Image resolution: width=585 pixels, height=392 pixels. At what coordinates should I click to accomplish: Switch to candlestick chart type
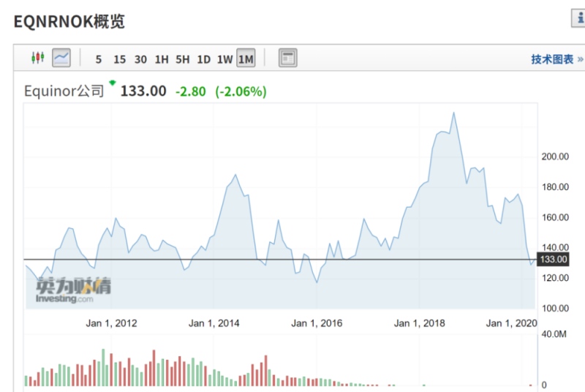37,59
